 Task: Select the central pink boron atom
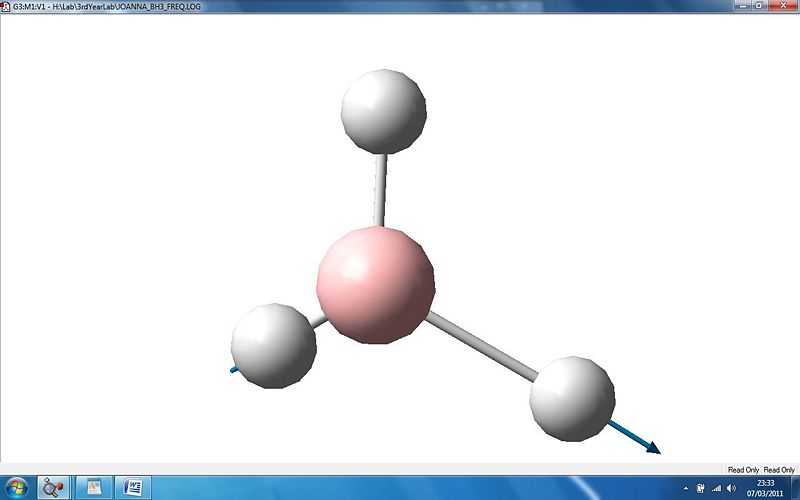click(376, 285)
